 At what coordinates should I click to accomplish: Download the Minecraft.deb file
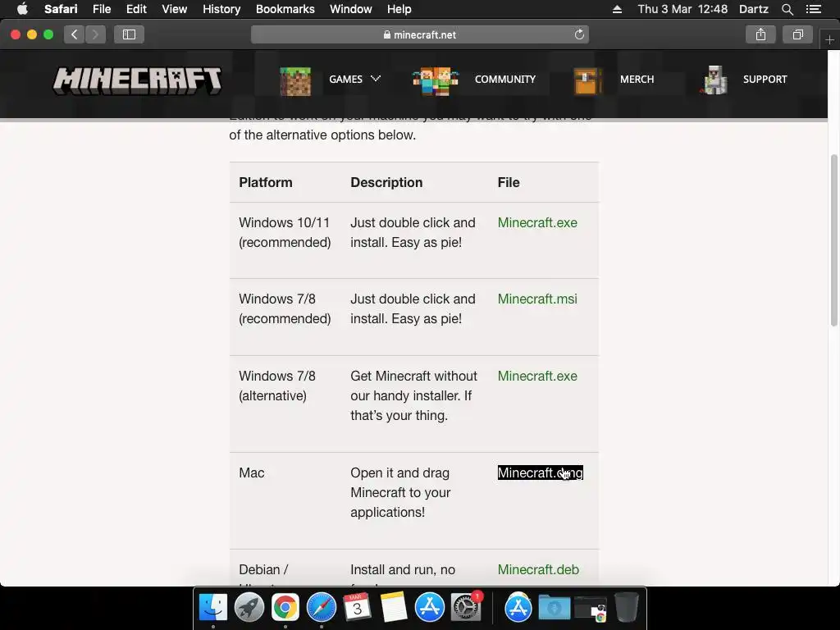[538, 569]
